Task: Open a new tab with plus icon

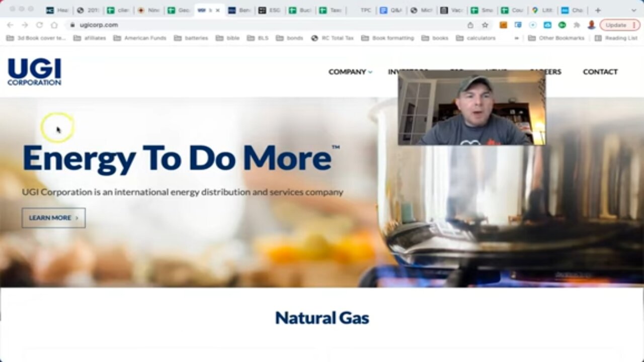Action: point(598,10)
